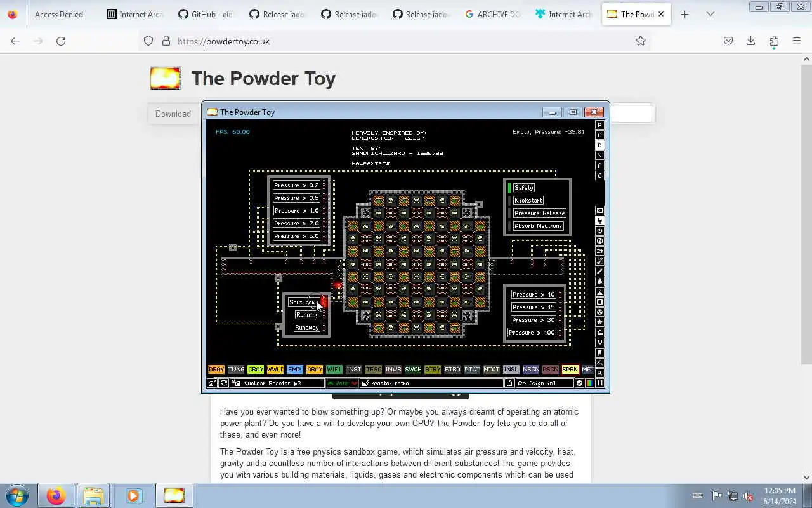Edit tags field reading reactor retro

(x=432, y=384)
